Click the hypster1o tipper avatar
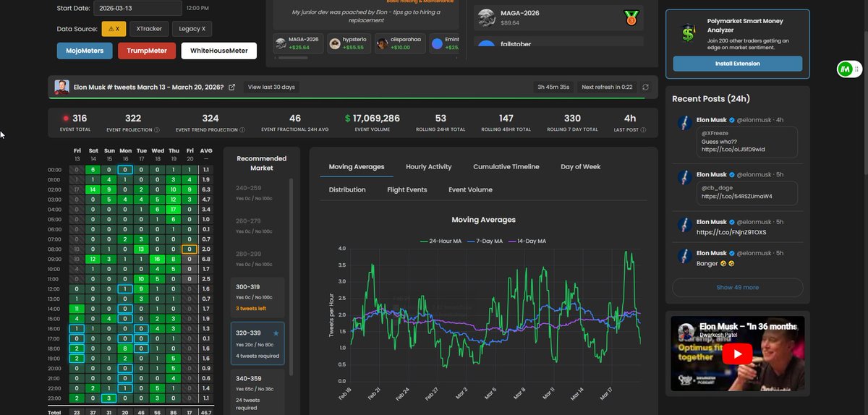The image size is (868, 415). click(x=335, y=43)
